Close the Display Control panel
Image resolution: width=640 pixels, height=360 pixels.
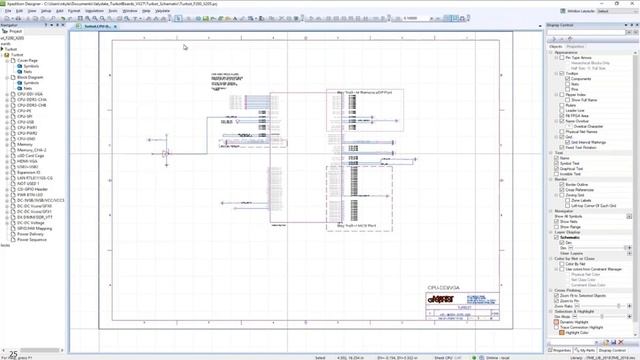point(636,25)
